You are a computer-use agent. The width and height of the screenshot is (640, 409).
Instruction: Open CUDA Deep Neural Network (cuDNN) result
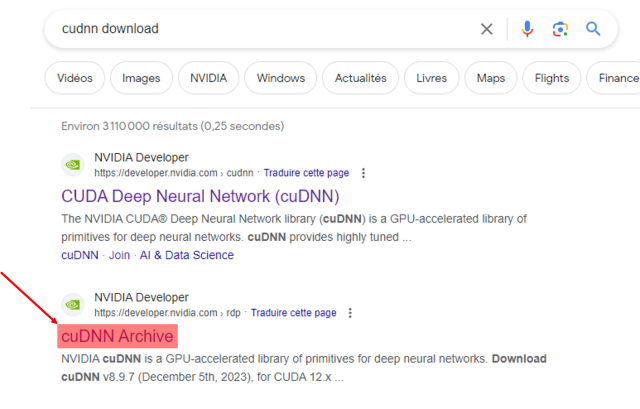point(200,196)
